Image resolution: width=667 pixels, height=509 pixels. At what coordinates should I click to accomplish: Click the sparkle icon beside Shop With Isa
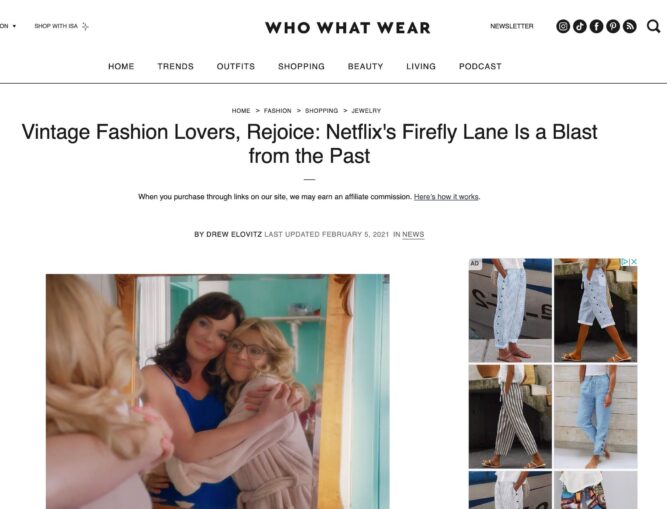click(85, 26)
